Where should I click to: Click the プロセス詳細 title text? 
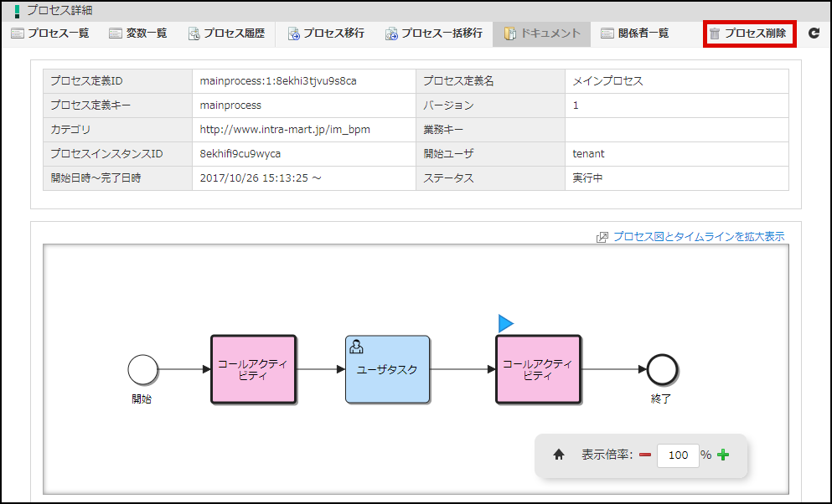click(59, 10)
